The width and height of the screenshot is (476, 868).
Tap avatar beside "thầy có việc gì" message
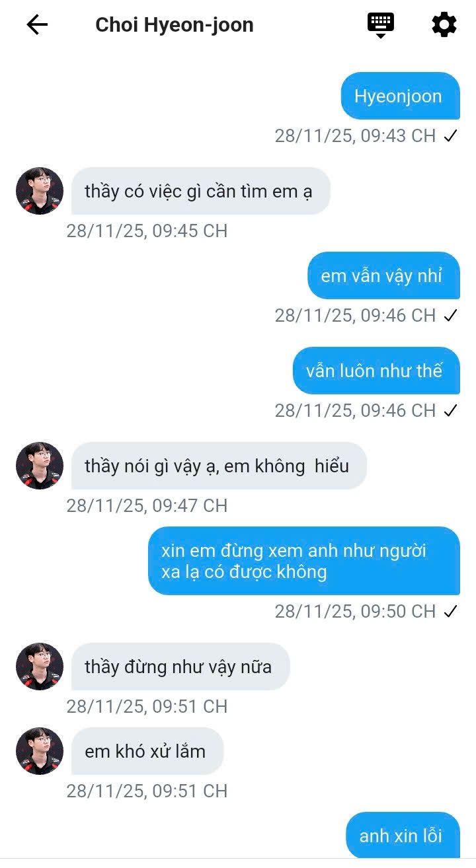40,191
